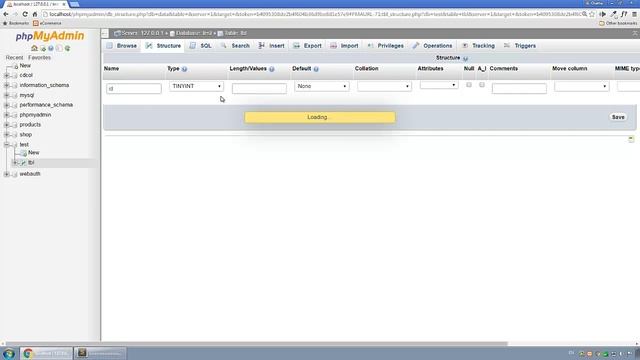Click the play-arrow extension icon
This screenshot has height=360, width=640.
[x=602, y=14]
